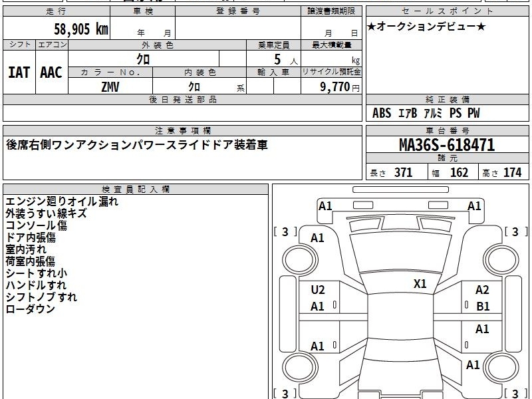Click the height value 174
This screenshot has height=399, width=532.
[x=512, y=172]
